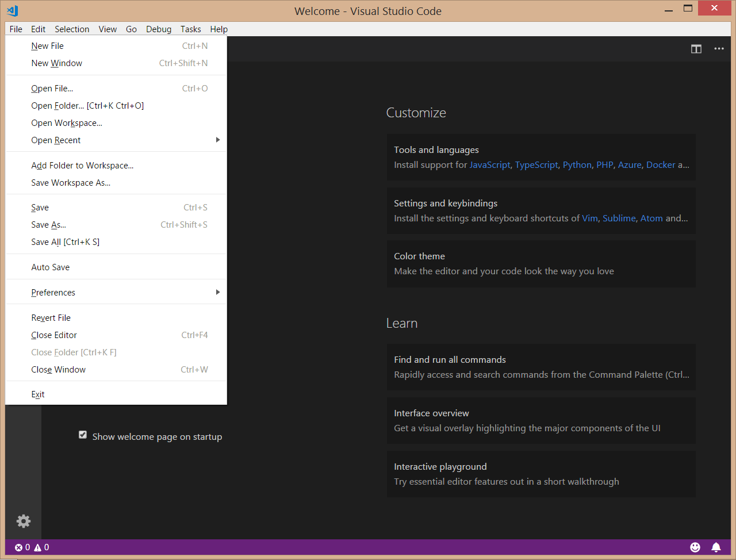Select Open File... menu entry
Screen dimensions: 736x560
click(116, 89)
